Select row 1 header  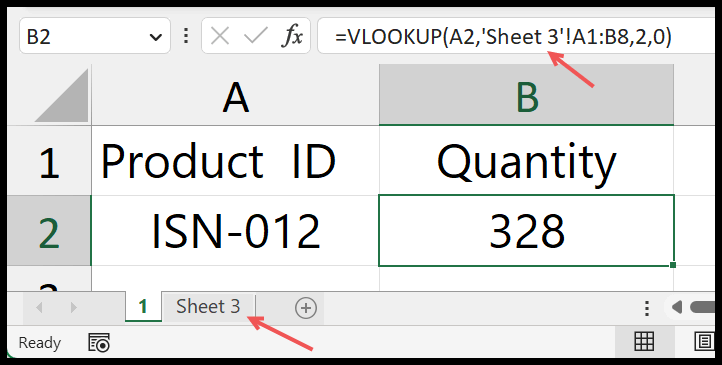[49, 161]
